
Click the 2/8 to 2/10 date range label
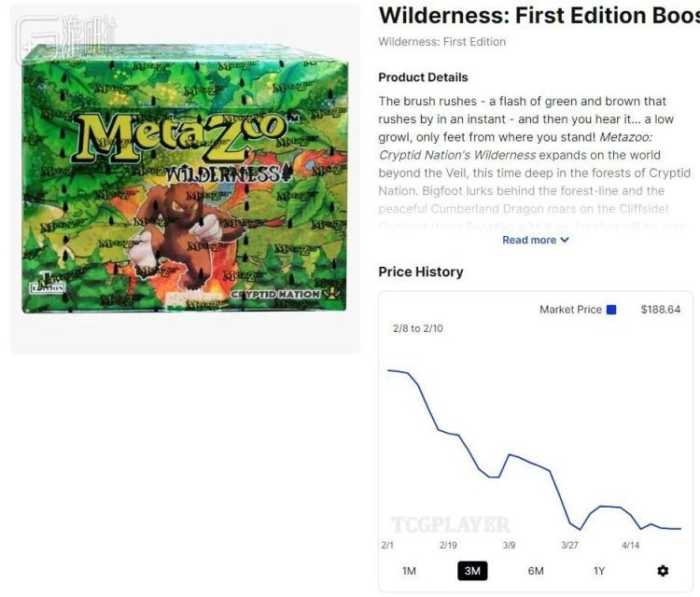pos(419,329)
